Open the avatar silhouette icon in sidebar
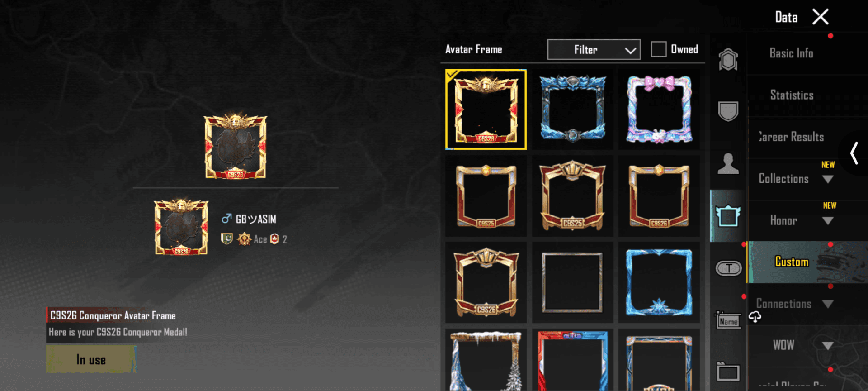Viewport: 868px width, 391px height. click(x=728, y=163)
